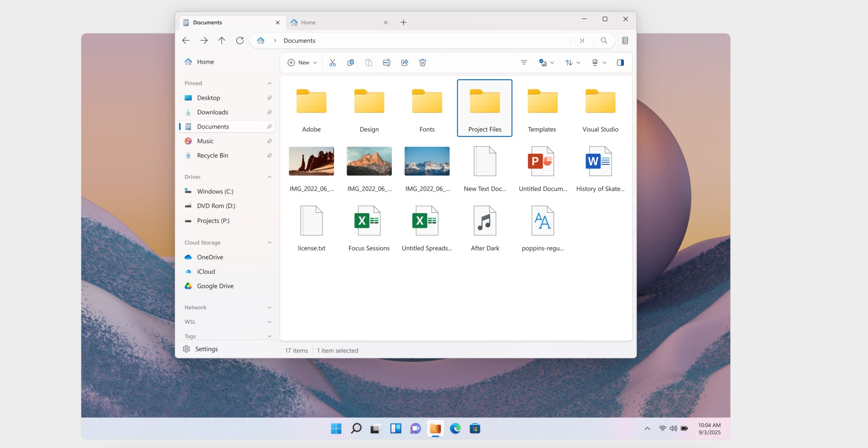Expand the Network section in sidebar

pyautogui.click(x=270, y=308)
